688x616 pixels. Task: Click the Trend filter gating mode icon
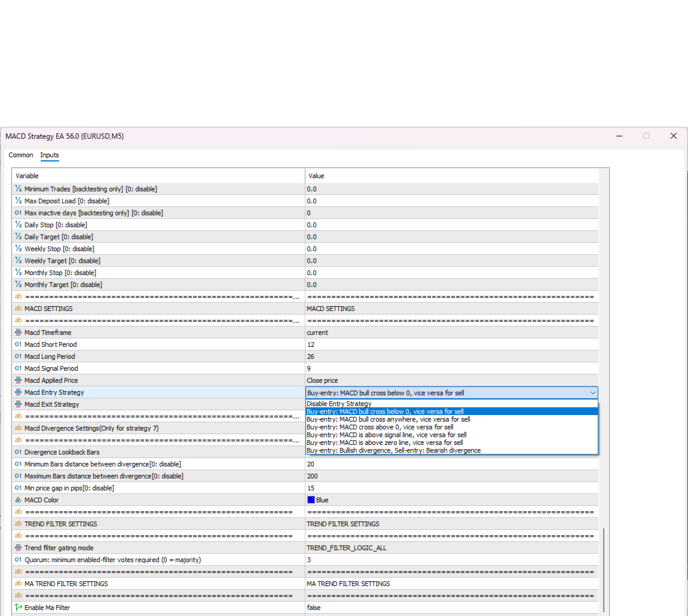pos(18,547)
